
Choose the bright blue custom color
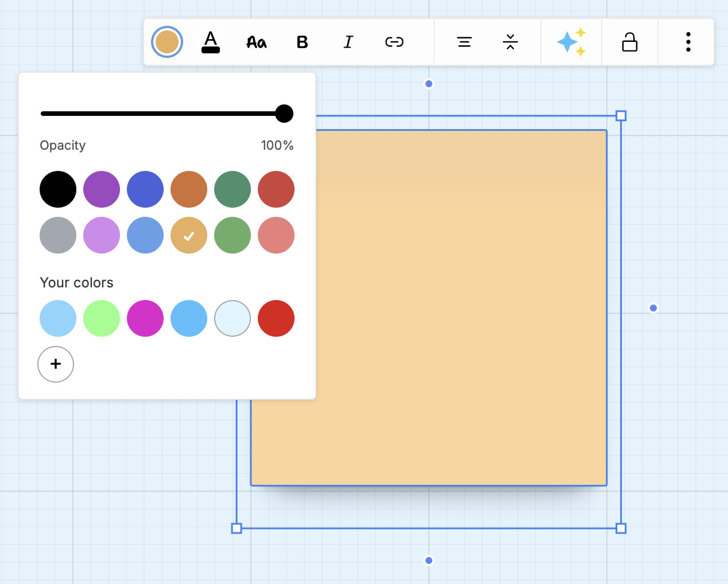pyautogui.click(x=189, y=318)
